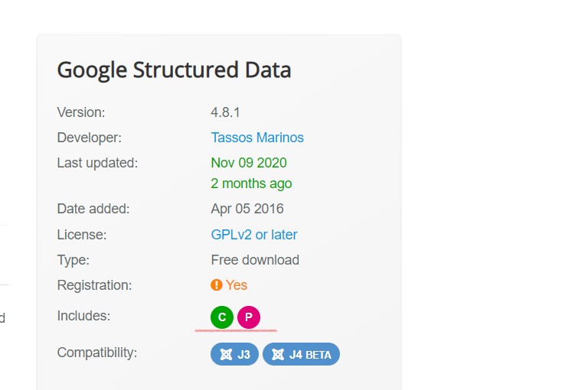Click the Joomla logo in J3 badge

click(226, 354)
